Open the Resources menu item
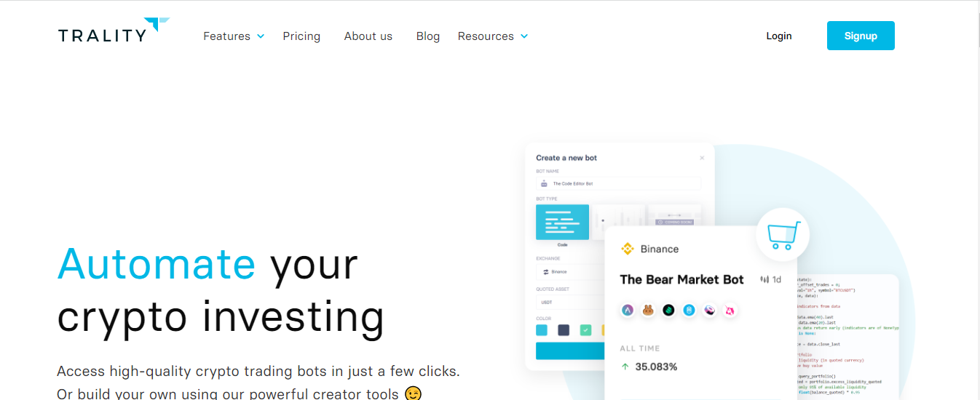980x400 pixels. tap(486, 36)
